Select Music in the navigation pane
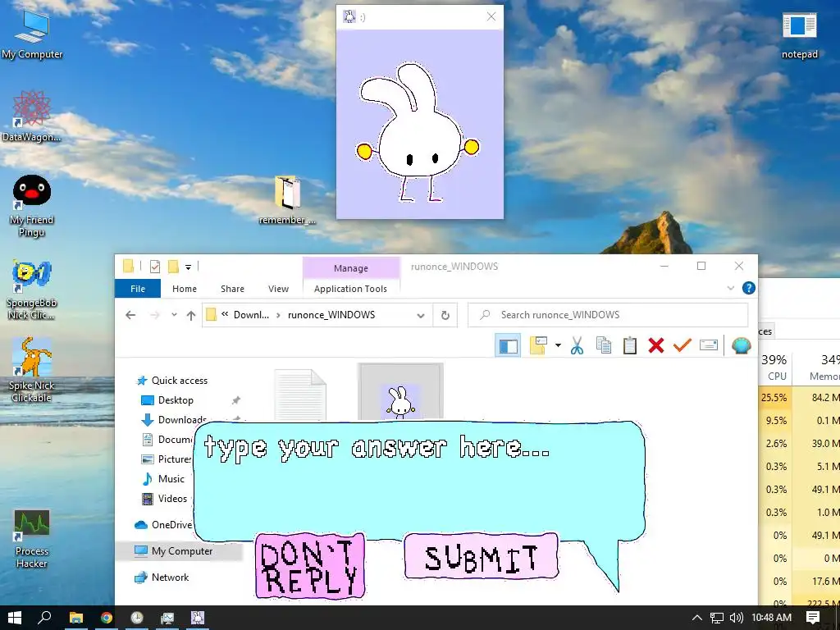The height and width of the screenshot is (630, 840). point(163,479)
